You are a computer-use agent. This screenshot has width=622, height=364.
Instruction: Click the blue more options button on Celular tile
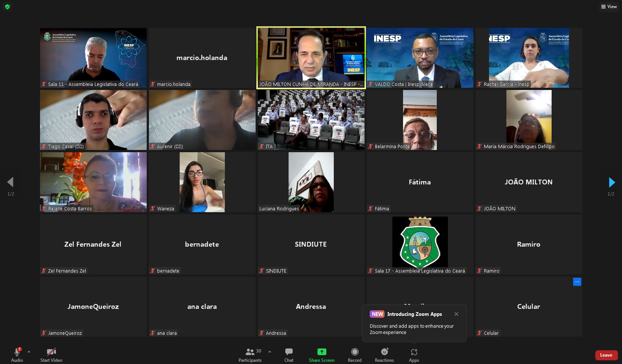(577, 282)
